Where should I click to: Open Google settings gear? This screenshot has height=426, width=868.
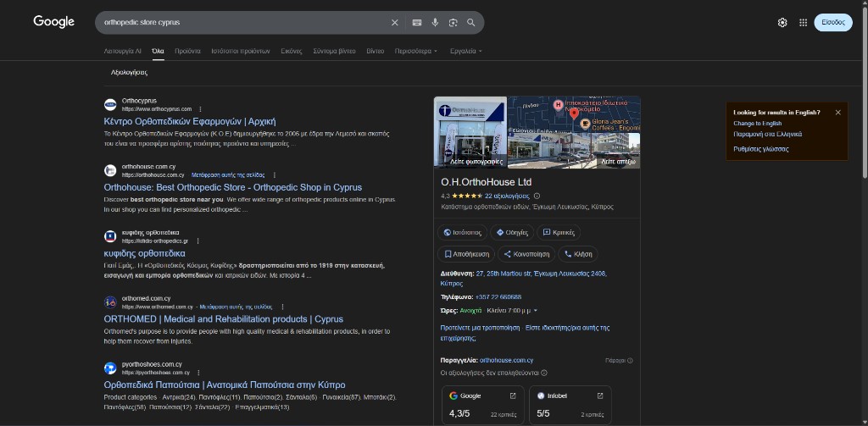click(x=782, y=23)
